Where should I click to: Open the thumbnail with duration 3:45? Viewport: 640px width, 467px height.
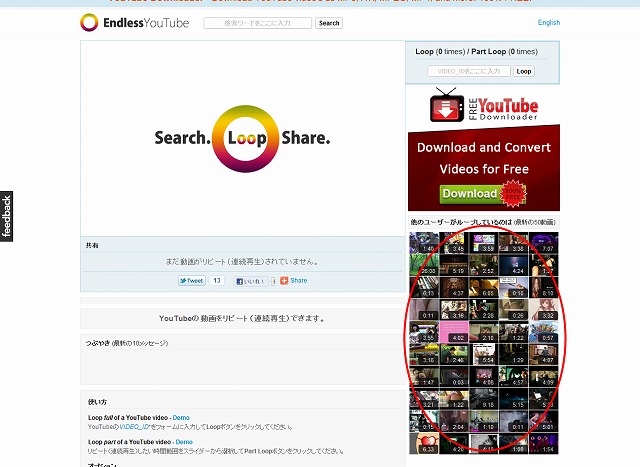tap(454, 243)
